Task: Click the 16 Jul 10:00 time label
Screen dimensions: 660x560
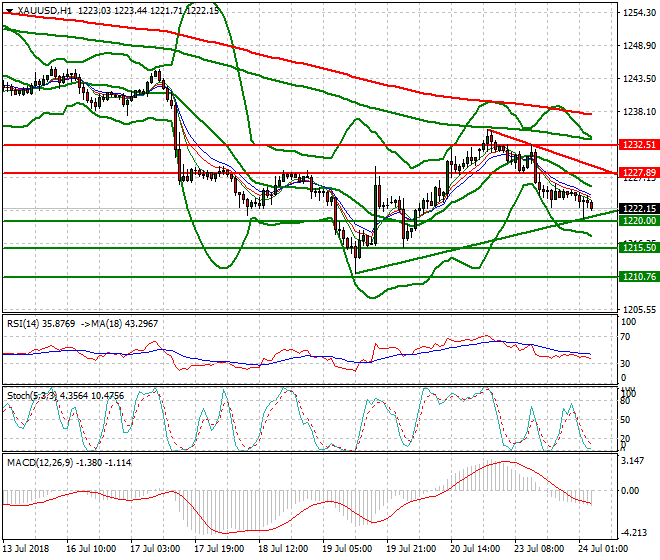Action: coord(91,549)
